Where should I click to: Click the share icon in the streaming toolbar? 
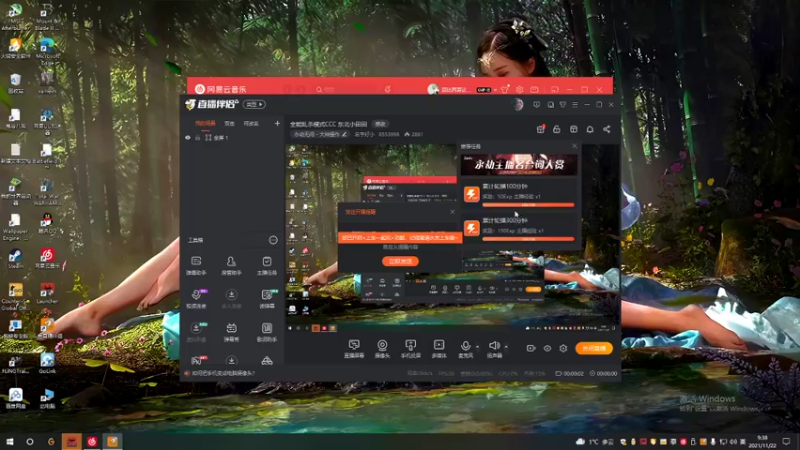pos(607,129)
